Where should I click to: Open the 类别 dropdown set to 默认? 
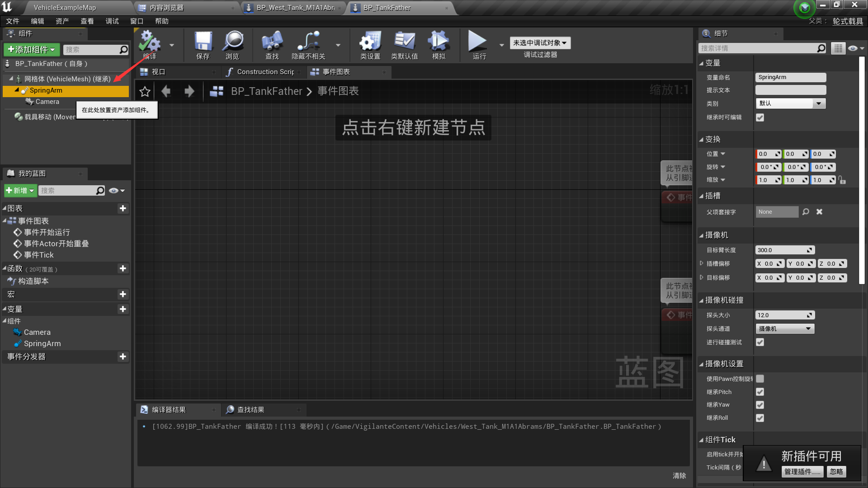point(790,103)
